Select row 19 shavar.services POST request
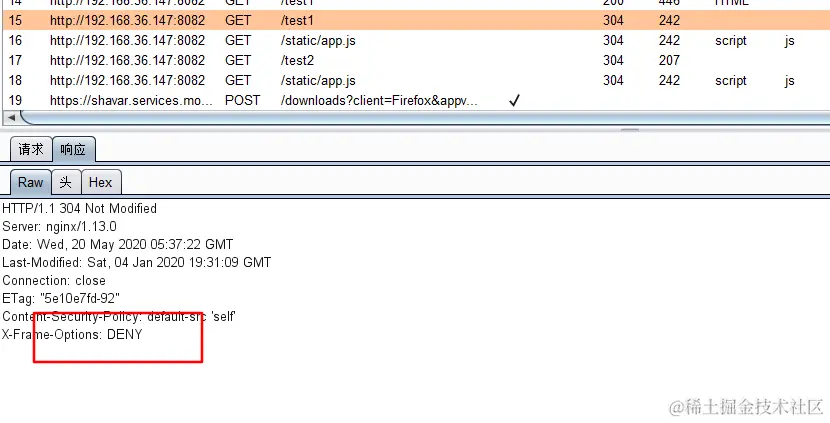Image resolution: width=830 pixels, height=423 pixels. pos(415,101)
